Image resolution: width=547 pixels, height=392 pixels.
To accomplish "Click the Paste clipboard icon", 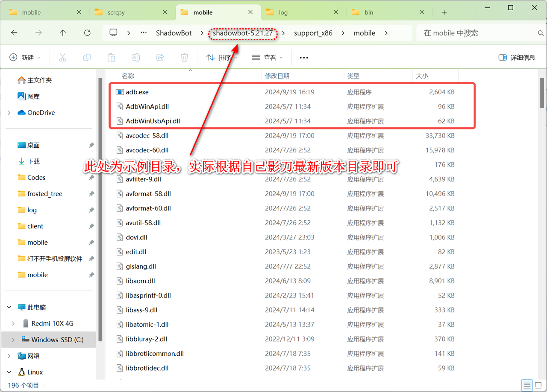I will pos(111,57).
